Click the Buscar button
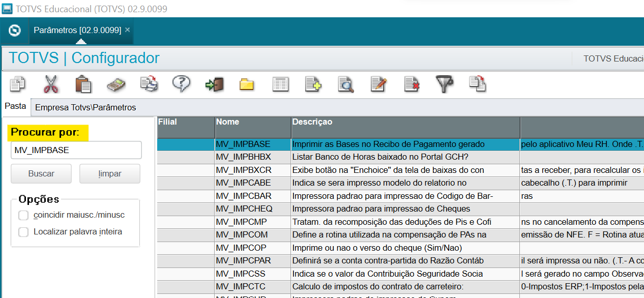This screenshot has width=644, height=298. point(41,173)
